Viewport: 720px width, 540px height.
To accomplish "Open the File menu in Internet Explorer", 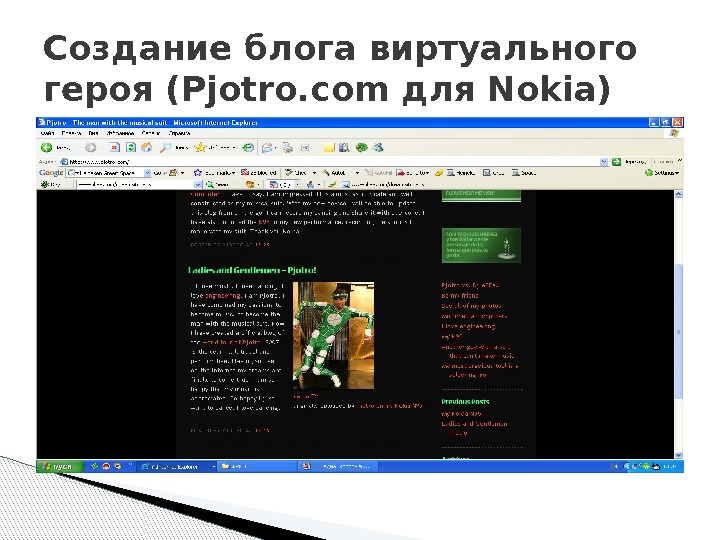I will click(x=48, y=133).
